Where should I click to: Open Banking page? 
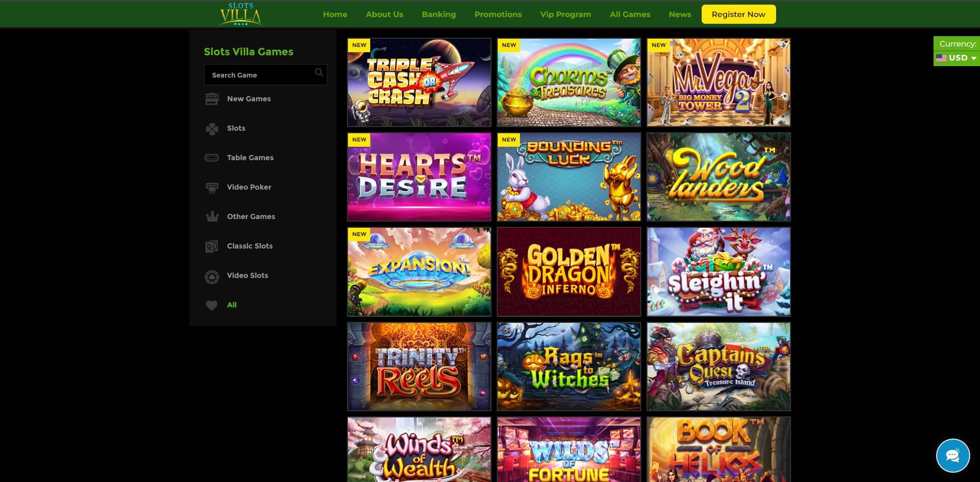pyautogui.click(x=439, y=14)
